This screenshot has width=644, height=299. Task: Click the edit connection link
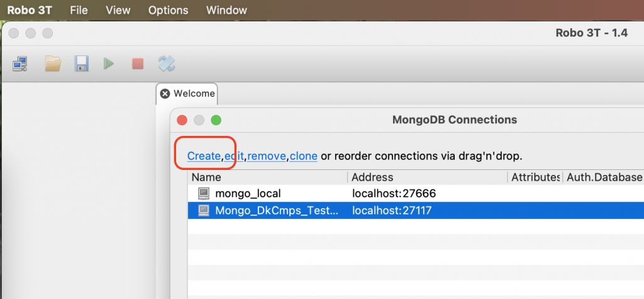(x=235, y=156)
